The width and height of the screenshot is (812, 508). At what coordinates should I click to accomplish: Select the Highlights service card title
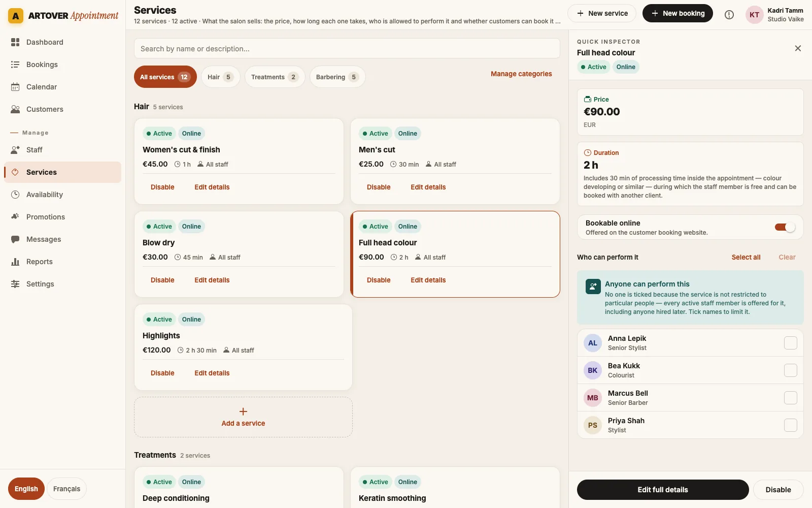pos(161,336)
